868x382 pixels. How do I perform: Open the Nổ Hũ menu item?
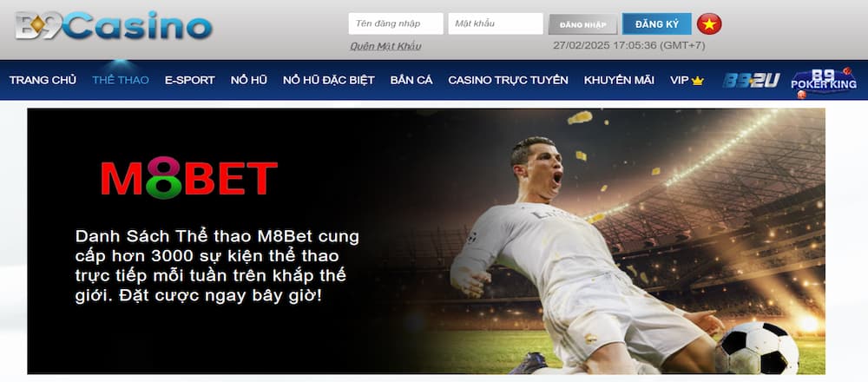point(248,81)
